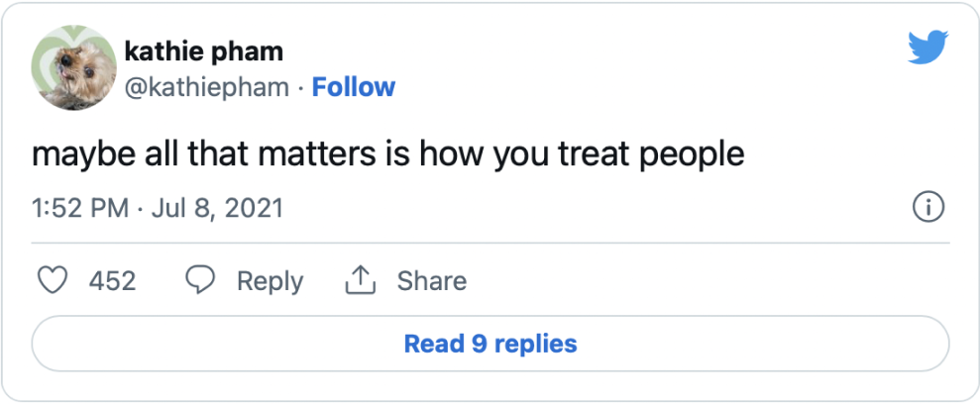Click the divider line below the timestamp
This screenshot has width=980, height=404.
(x=490, y=242)
